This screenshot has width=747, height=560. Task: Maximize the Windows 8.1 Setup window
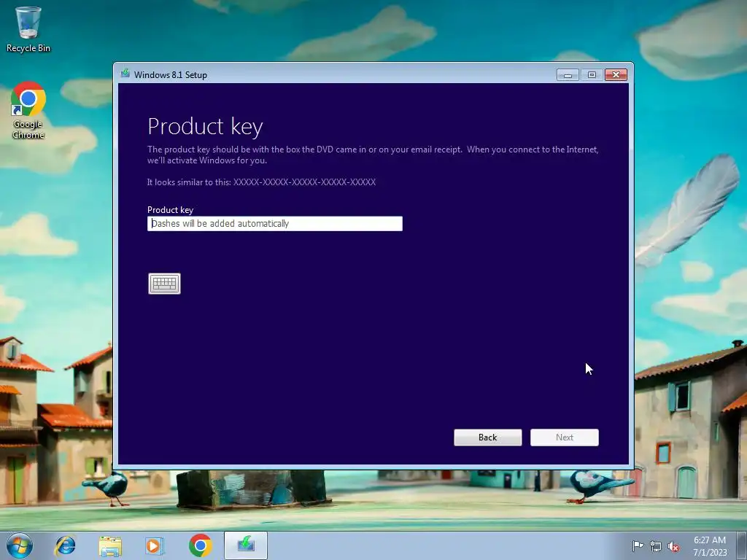click(x=592, y=75)
